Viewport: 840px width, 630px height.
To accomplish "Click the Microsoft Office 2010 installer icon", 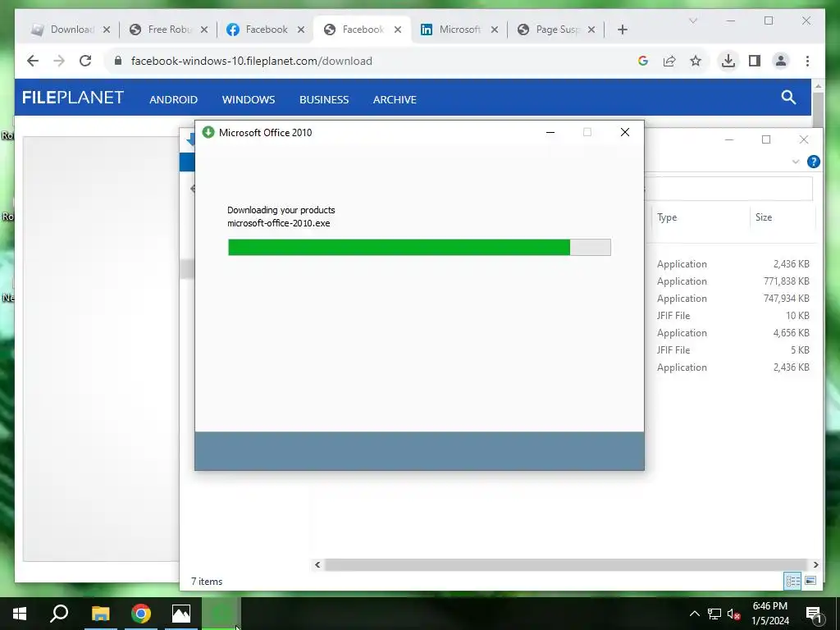I will click(x=208, y=132).
